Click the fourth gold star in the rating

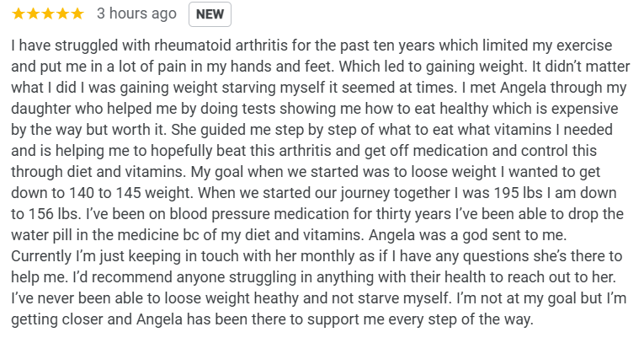pyautogui.click(x=63, y=14)
